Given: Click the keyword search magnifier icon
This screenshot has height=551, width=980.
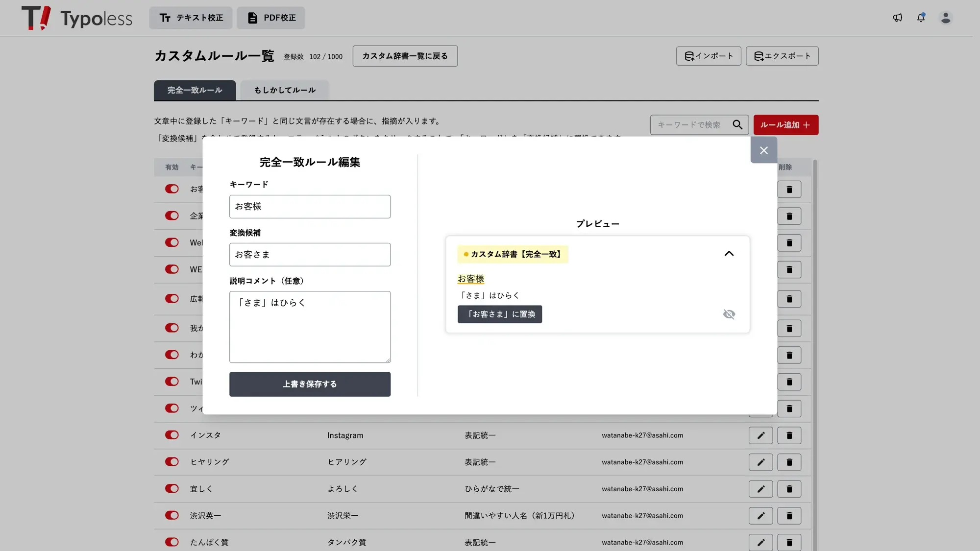Looking at the screenshot, I should [x=737, y=125].
